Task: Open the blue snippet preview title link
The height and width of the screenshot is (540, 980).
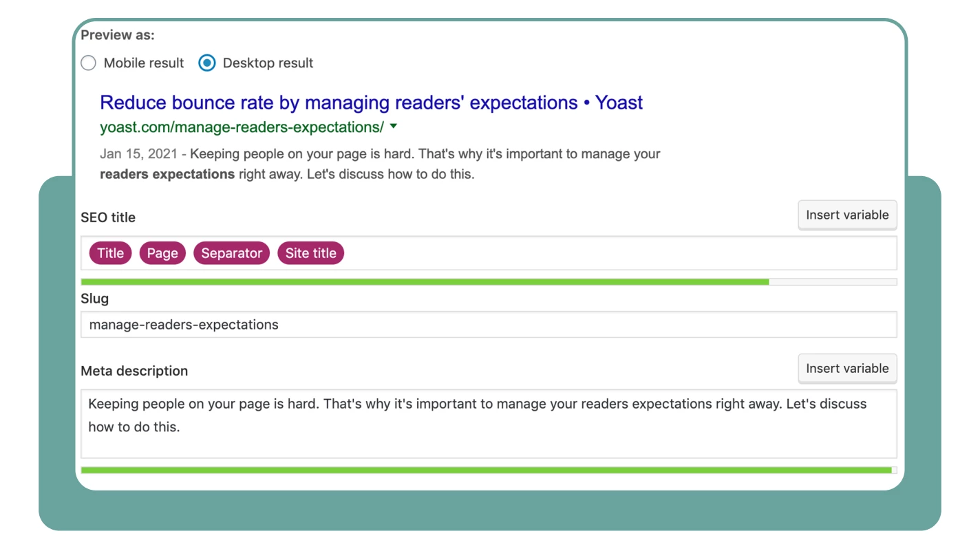Action: click(371, 103)
